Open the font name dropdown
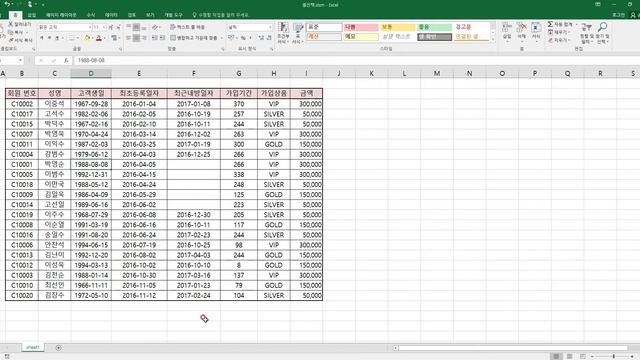The height and width of the screenshot is (360, 640). 90,27
